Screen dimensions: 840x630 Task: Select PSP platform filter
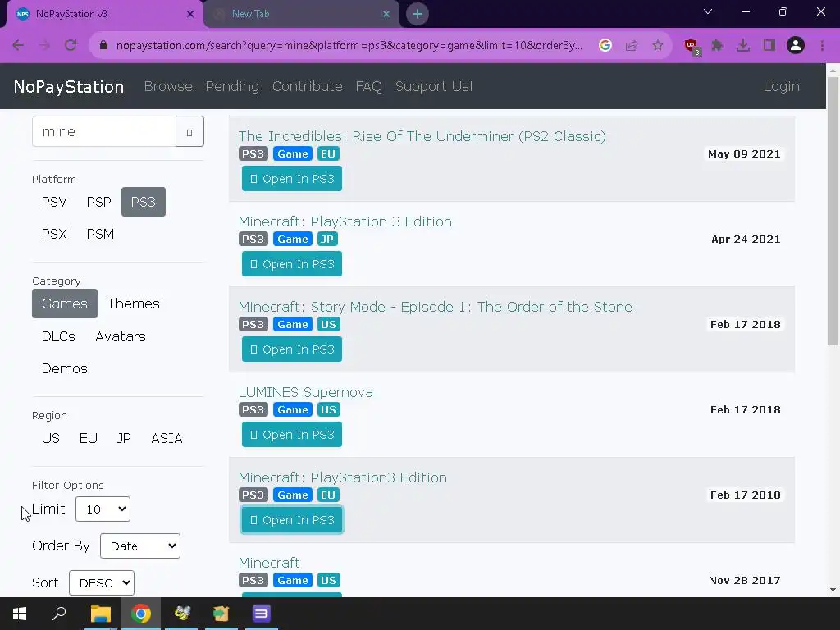pyautogui.click(x=99, y=202)
